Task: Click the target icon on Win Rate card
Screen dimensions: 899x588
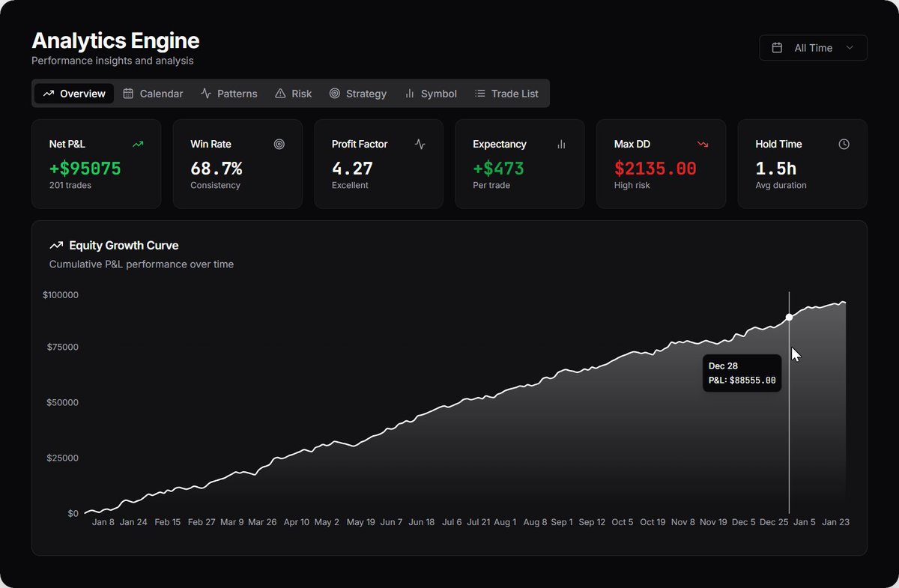Action: click(x=279, y=144)
